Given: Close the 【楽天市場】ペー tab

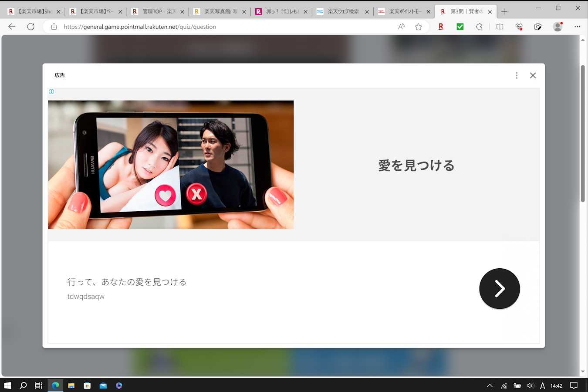Looking at the screenshot, I should point(120,12).
